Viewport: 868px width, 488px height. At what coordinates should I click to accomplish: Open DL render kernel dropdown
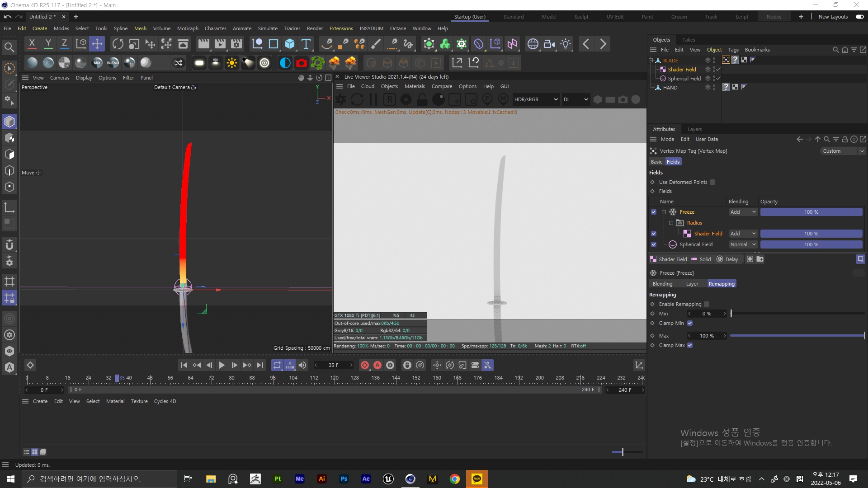[x=576, y=99]
